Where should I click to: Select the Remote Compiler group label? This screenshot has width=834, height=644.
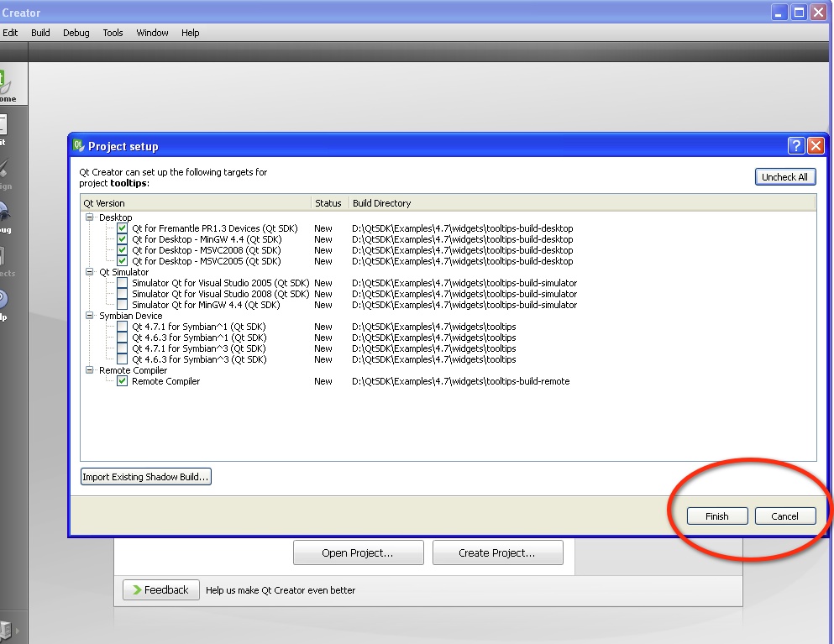click(x=133, y=370)
